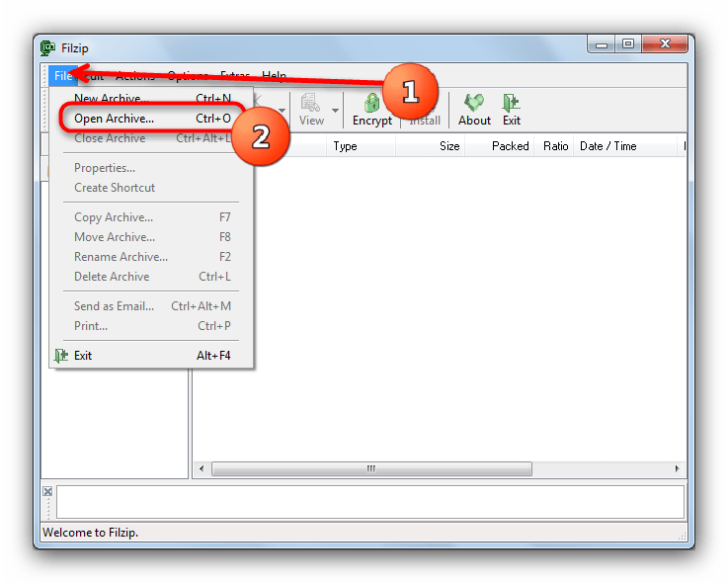Maximize the Filzip window
This screenshot has width=728, height=583.
628,43
